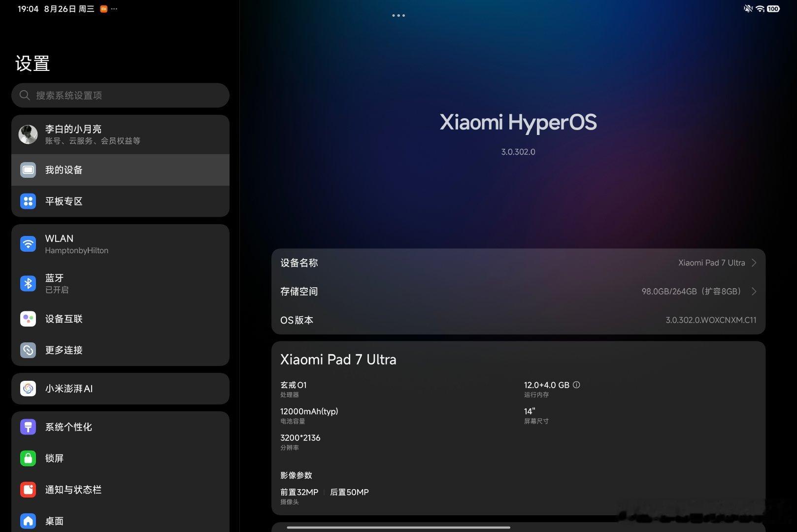Open 小米澎湃AI settings entry
Viewport: 797px width, 532px height.
click(120, 389)
